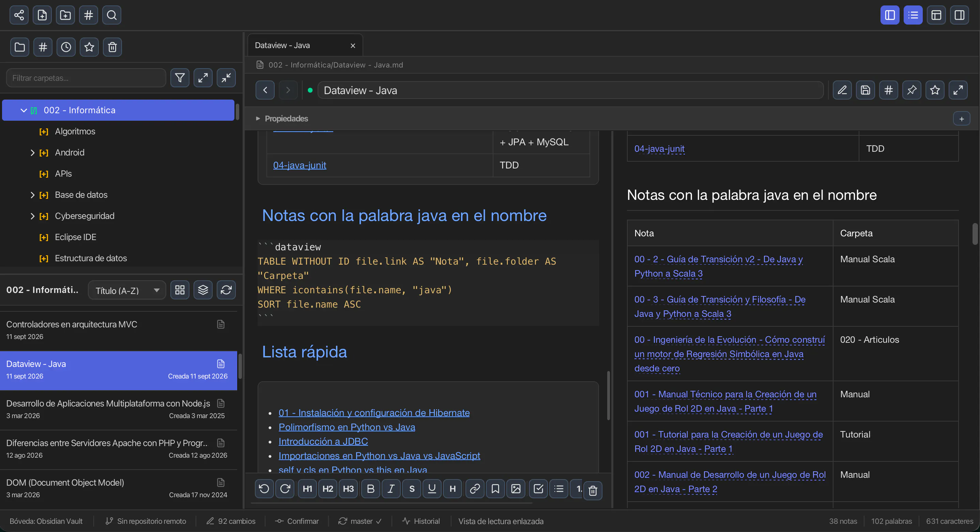Open Polimorfismo en Python vs Java link
The width and height of the screenshot is (980, 532).
(x=347, y=427)
